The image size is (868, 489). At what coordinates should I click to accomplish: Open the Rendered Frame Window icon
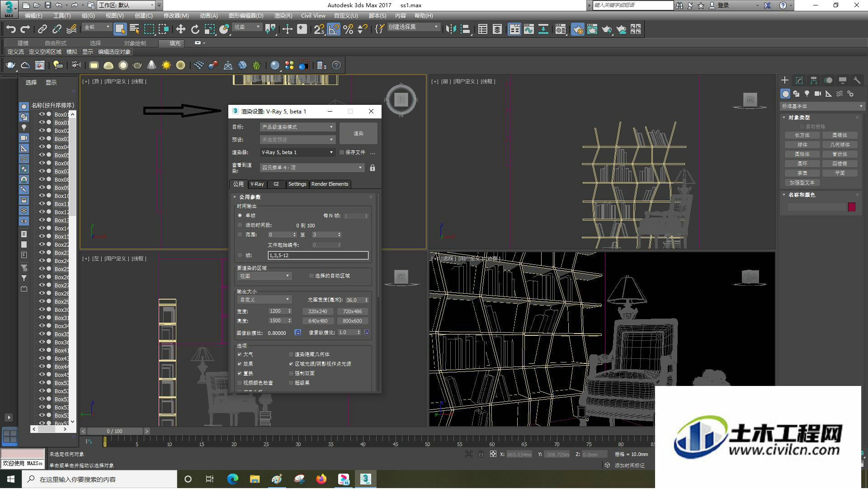pyautogui.click(x=592, y=29)
